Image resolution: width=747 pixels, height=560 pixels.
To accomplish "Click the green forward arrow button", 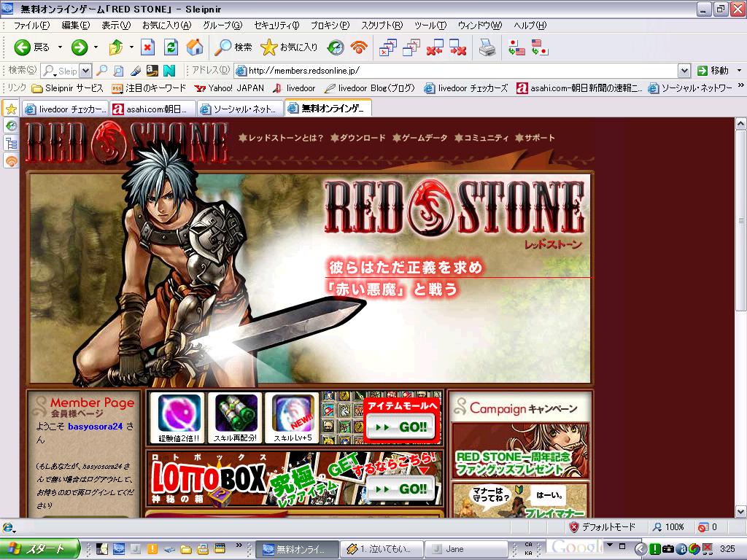I will 80,47.
